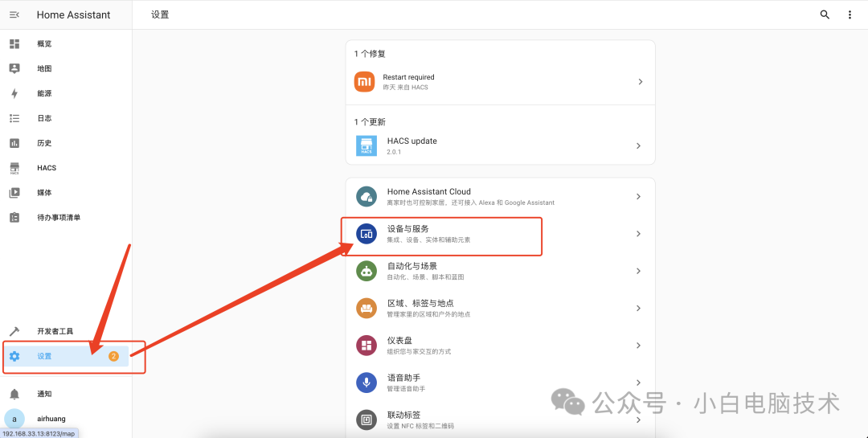This screenshot has width=868, height=438.
Task: Click the 语音助手 title text
Action: (403, 378)
